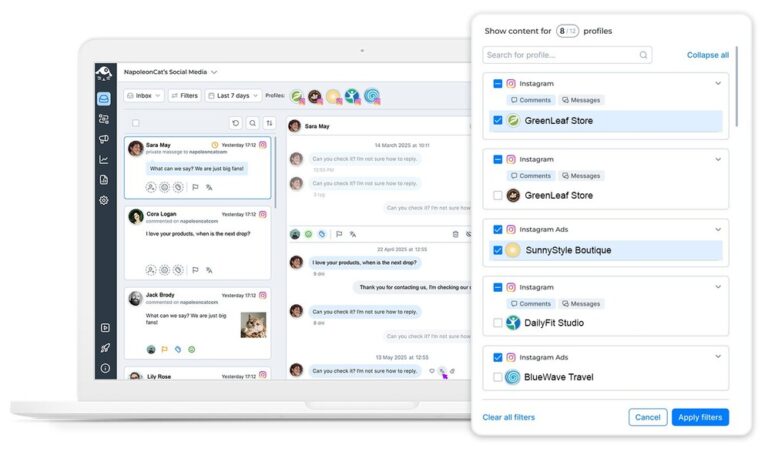Delete the message using the trash icon
The width and height of the screenshot is (768, 455).
point(456,234)
